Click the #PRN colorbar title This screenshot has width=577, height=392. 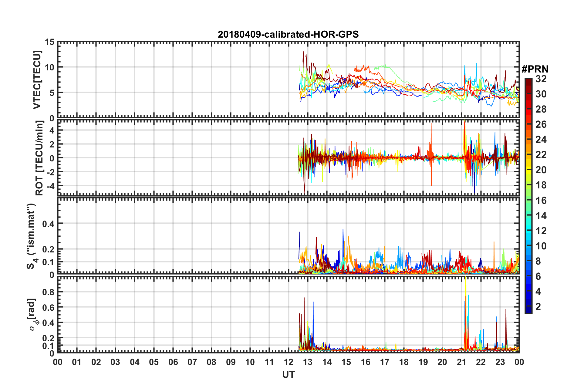535,69
